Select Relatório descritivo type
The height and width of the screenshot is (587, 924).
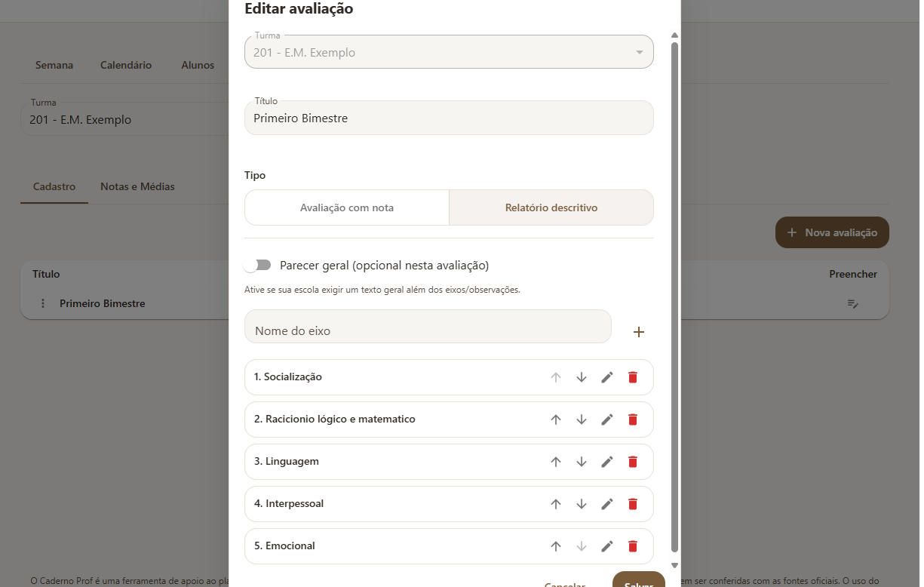[x=551, y=207]
